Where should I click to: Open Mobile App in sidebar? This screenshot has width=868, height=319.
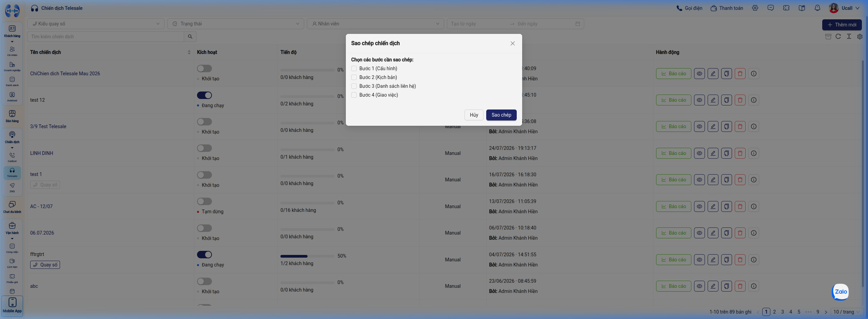(x=12, y=306)
